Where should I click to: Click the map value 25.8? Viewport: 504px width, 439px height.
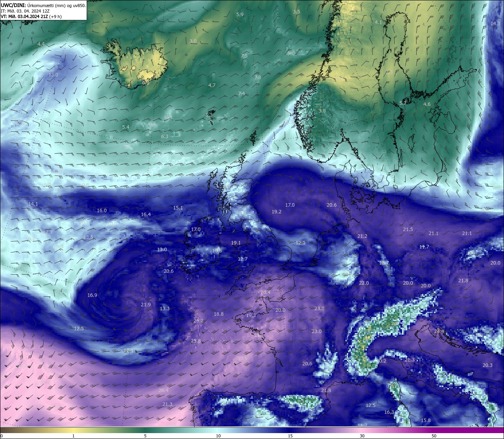coord(196,341)
